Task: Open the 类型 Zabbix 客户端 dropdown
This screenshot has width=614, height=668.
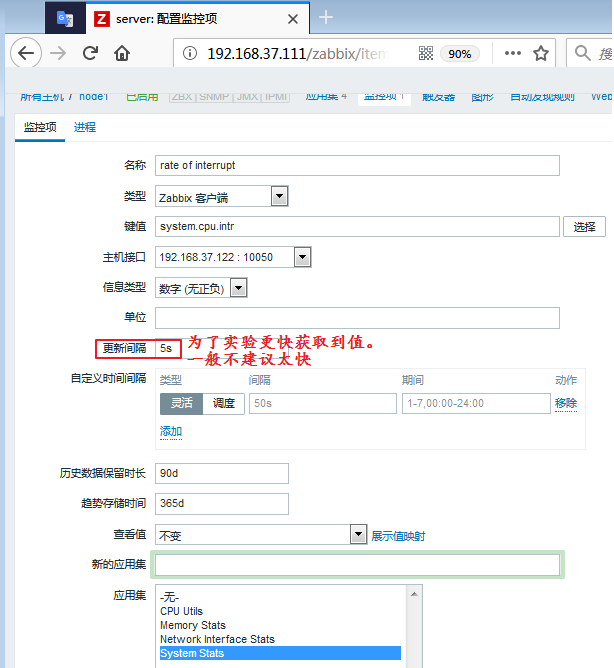Action: click(280, 197)
